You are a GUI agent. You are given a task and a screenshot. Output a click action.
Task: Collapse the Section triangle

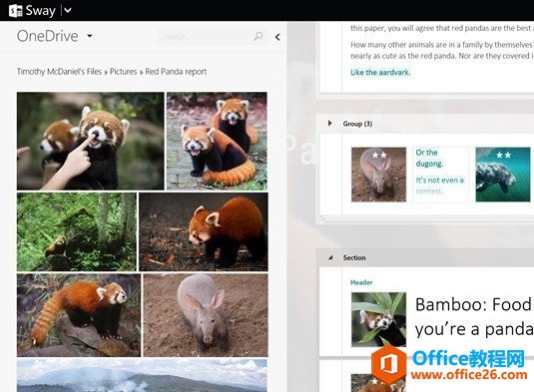pos(330,257)
